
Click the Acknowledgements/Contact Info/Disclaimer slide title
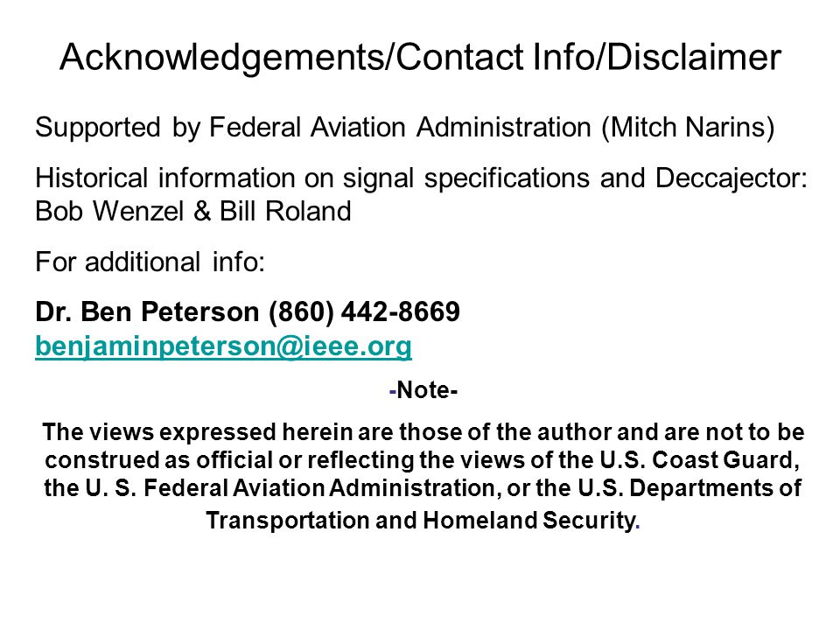pyautogui.click(x=421, y=58)
